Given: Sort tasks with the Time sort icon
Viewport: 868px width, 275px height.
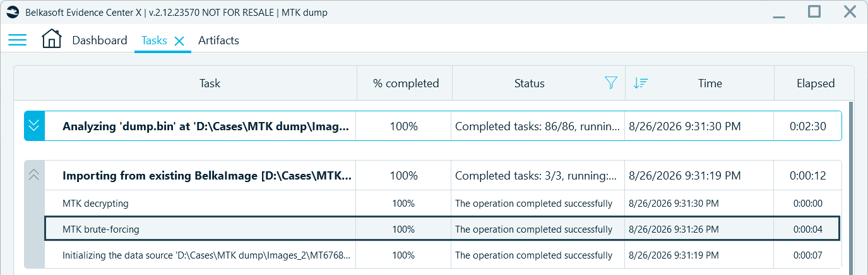Looking at the screenshot, I should [x=641, y=83].
